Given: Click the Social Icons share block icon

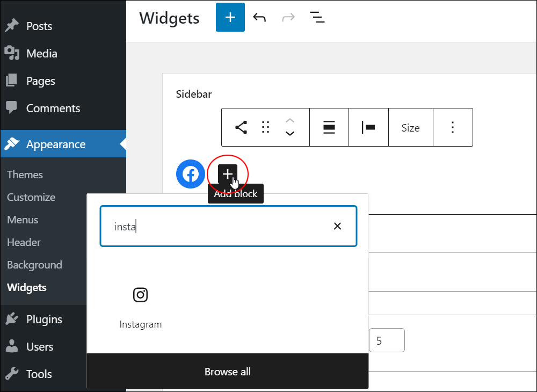Looking at the screenshot, I should coord(241,127).
